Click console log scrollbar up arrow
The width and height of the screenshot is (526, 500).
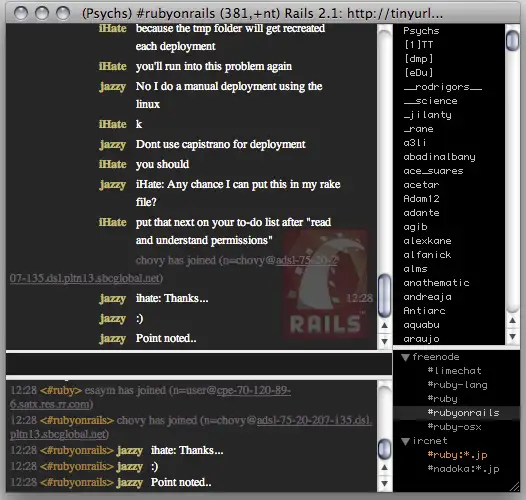(x=384, y=467)
